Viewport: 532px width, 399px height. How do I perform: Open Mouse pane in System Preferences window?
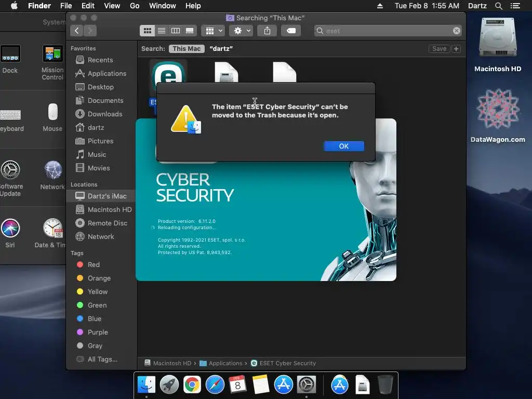point(52,117)
